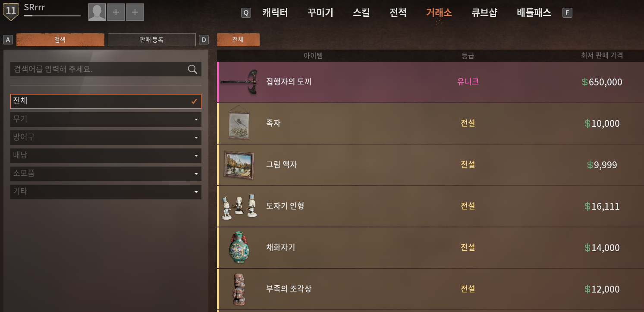
Task: Open the player profile avatar icon
Action: click(x=97, y=12)
